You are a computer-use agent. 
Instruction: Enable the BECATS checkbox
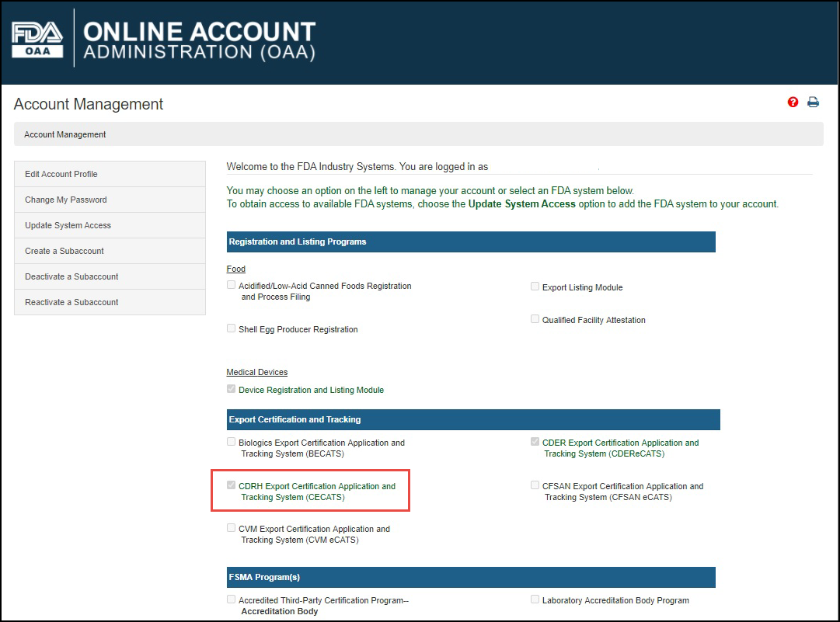(x=231, y=441)
